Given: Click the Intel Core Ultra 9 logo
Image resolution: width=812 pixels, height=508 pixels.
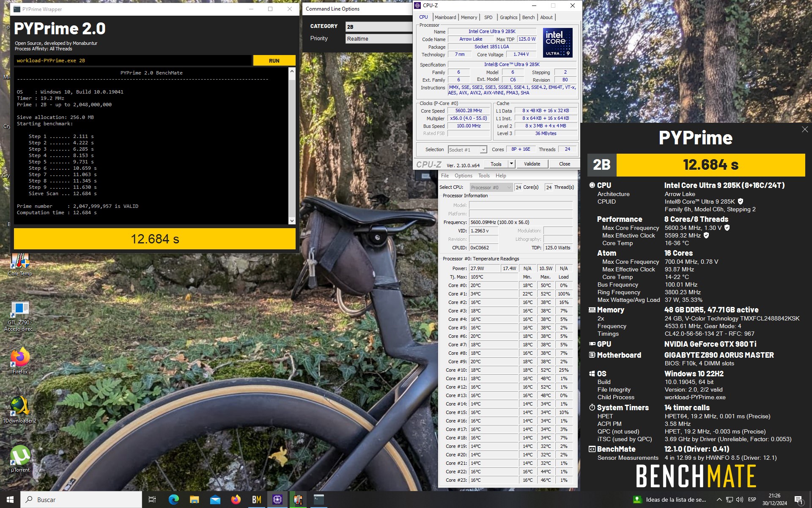Looking at the screenshot, I should [558, 42].
